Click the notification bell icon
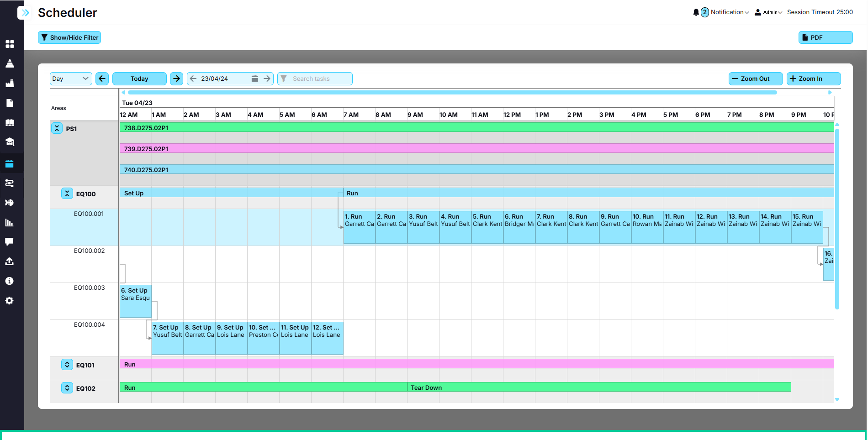The width and height of the screenshot is (868, 440). coord(696,12)
